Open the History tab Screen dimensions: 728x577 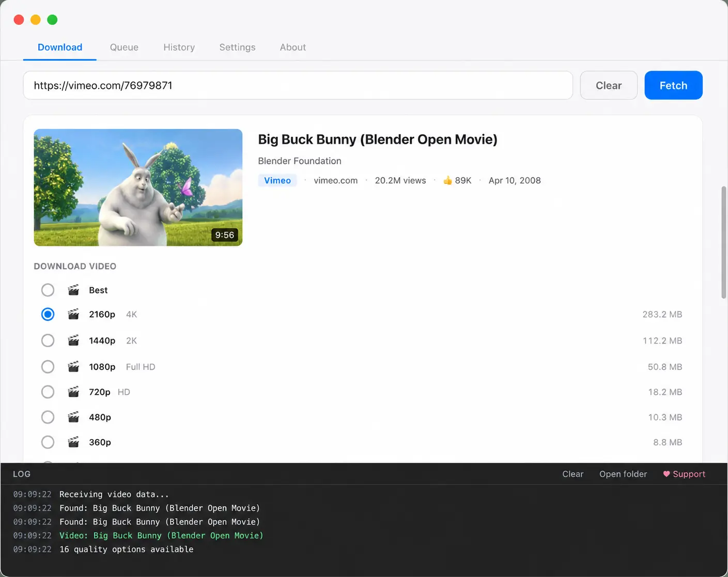pyautogui.click(x=179, y=47)
